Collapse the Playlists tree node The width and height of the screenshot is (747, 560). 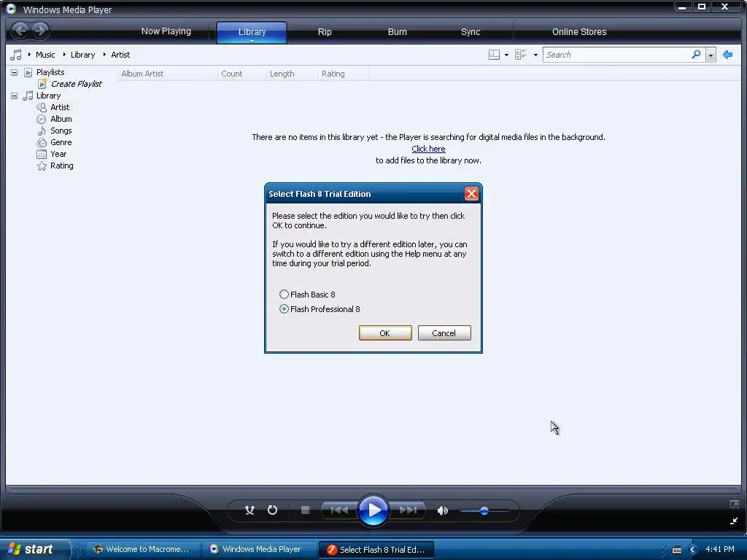click(15, 72)
